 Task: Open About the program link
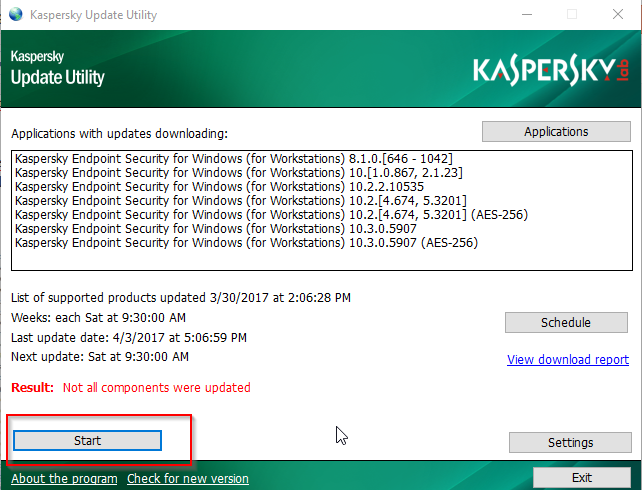tap(64, 479)
